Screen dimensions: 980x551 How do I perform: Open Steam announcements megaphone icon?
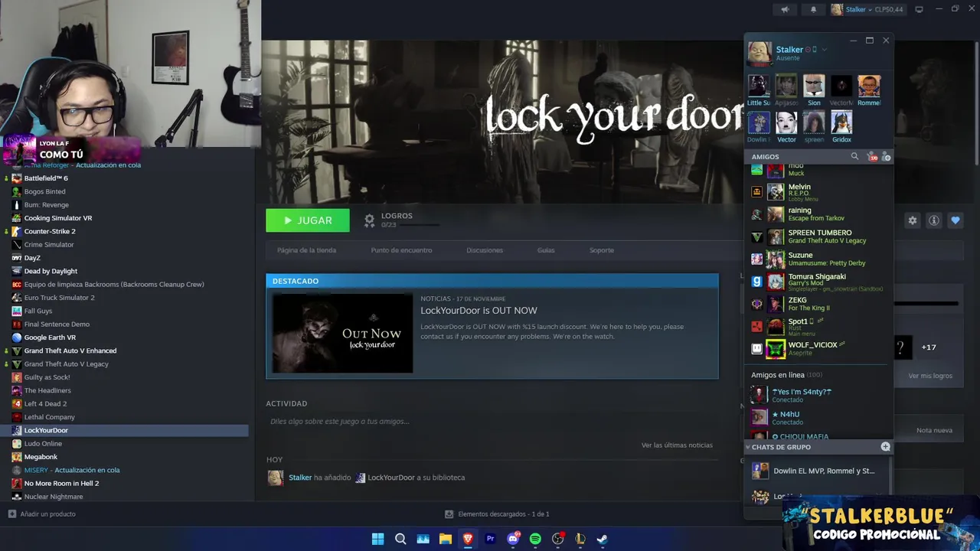785,9
